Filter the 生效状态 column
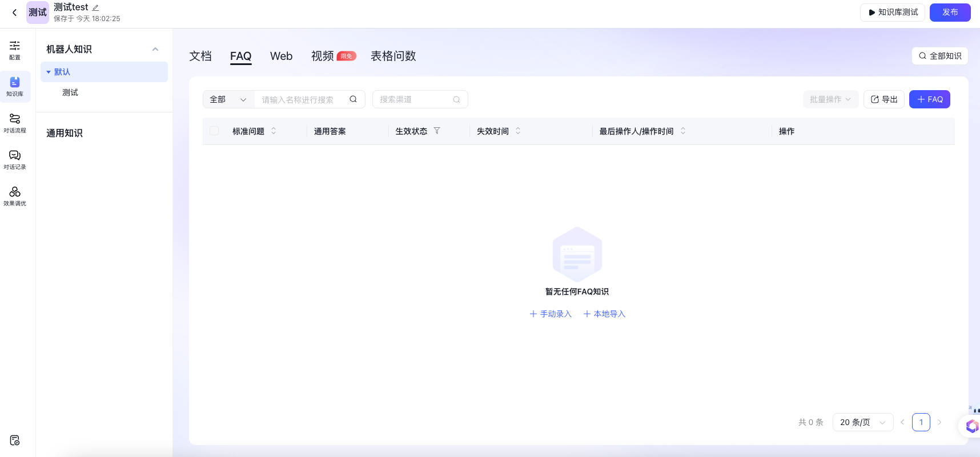 [x=437, y=131]
